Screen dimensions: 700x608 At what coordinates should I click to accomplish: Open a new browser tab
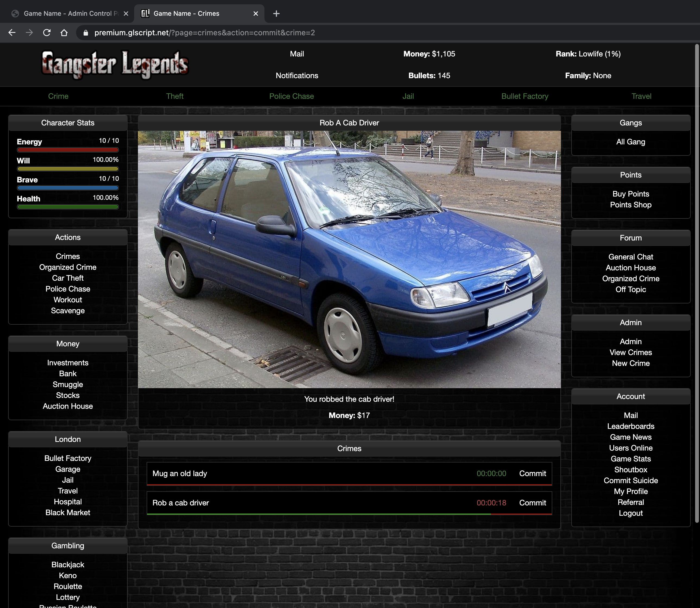[276, 14]
